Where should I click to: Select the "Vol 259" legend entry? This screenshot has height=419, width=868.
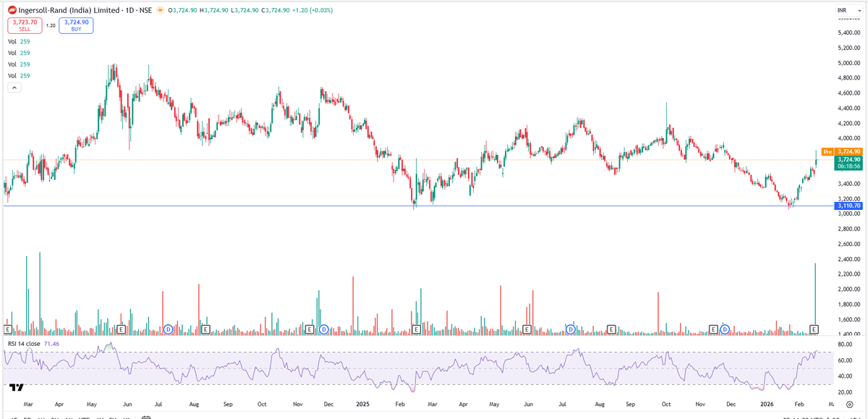(x=18, y=42)
